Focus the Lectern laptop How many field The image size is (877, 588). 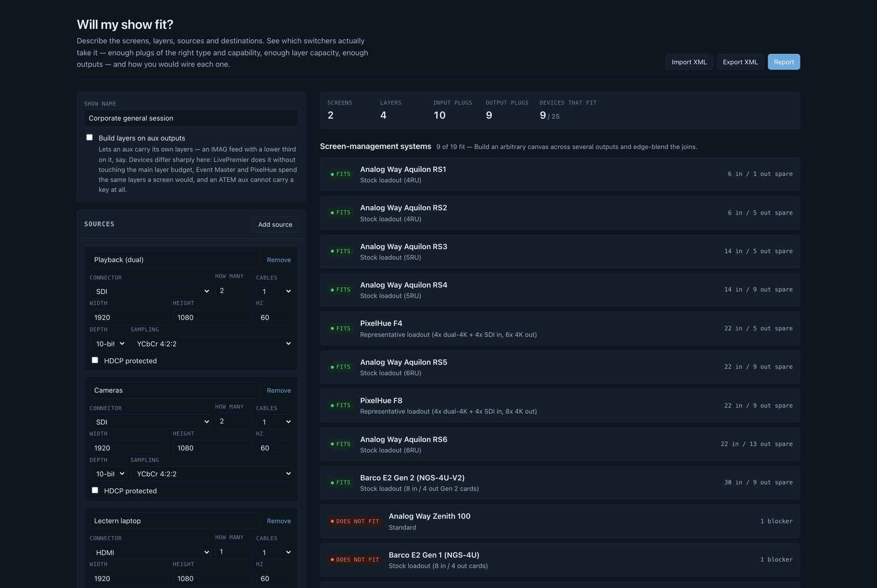pyautogui.click(x=234, y=552)
